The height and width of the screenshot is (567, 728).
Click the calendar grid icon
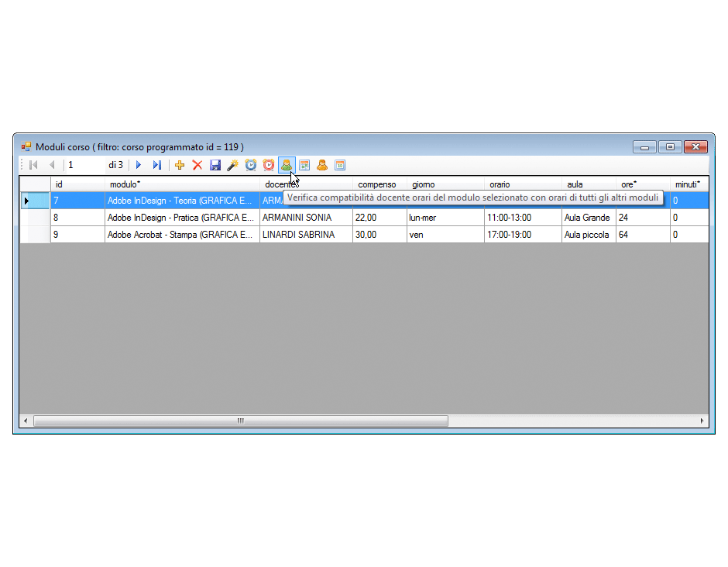tap(304, 165)
